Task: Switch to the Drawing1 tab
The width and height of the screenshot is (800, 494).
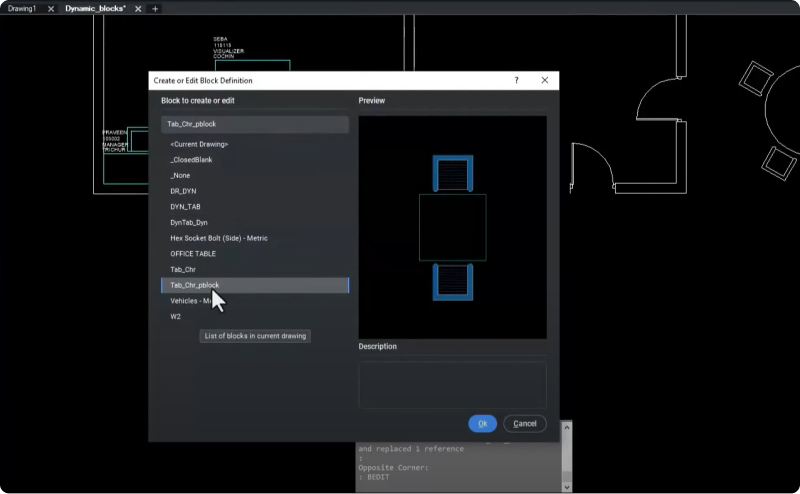Action: 22,8
